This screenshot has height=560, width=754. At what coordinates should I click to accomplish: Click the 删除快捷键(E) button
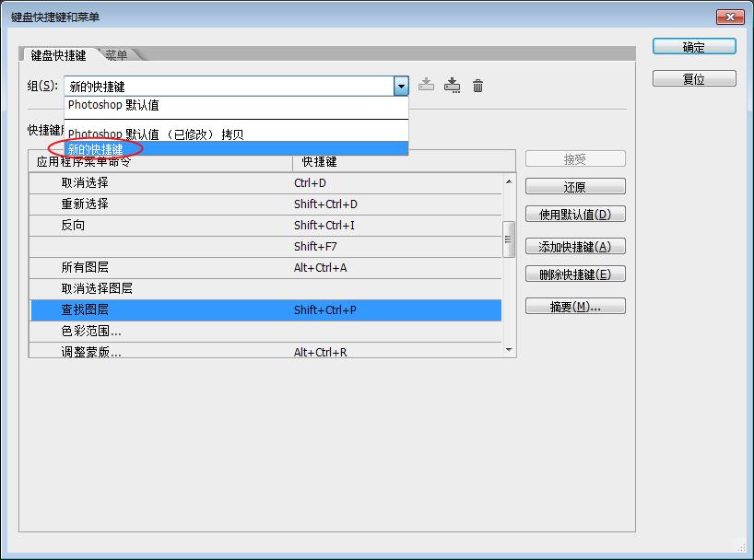click(575, 274)
